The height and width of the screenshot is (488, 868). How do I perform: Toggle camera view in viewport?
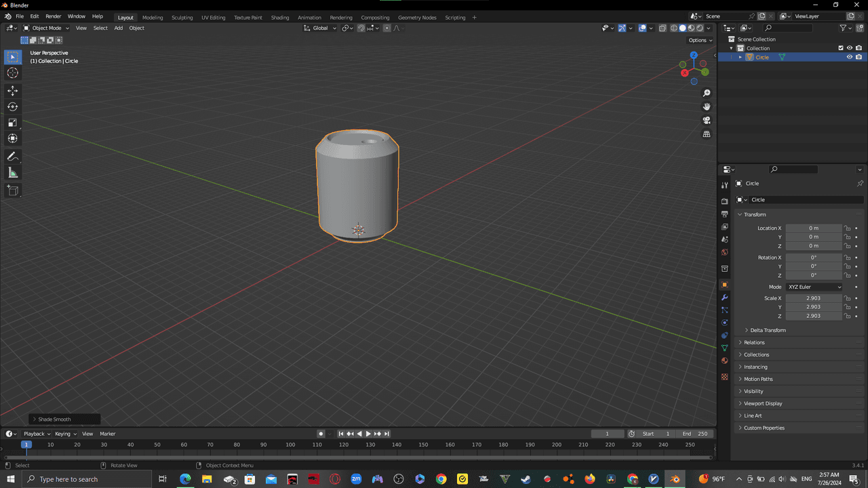[707, 121]
